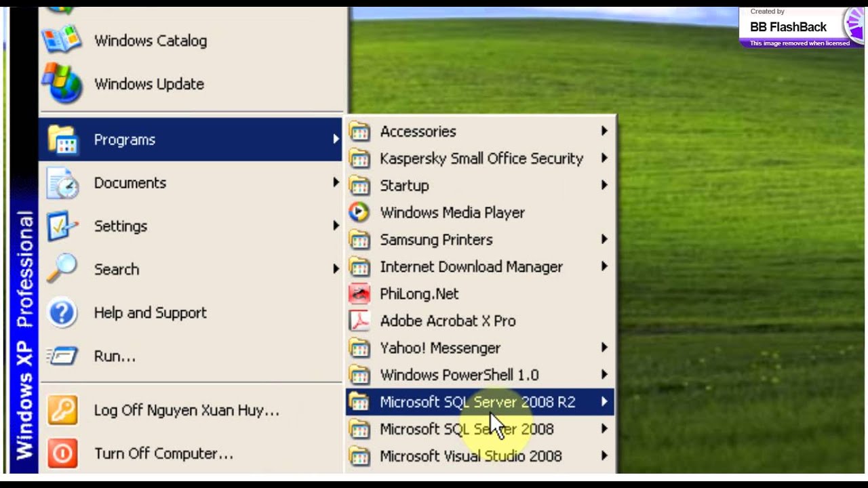Choose the Search menu label
Screen dimensions: 868x488
coord(117,269)
